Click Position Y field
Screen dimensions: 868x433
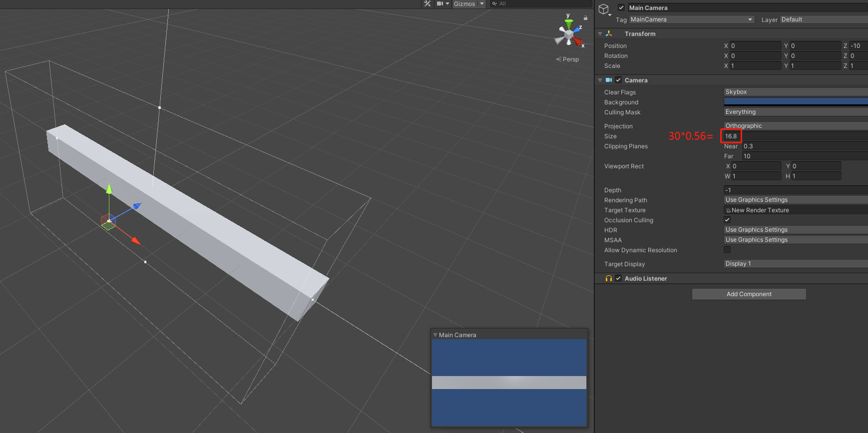tap(815, 46)
